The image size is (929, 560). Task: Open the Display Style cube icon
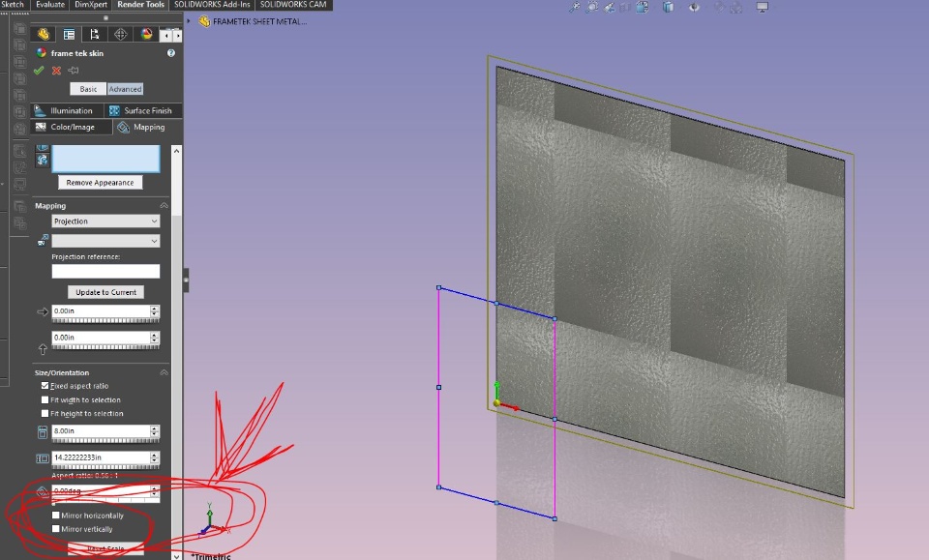[668, 7]
